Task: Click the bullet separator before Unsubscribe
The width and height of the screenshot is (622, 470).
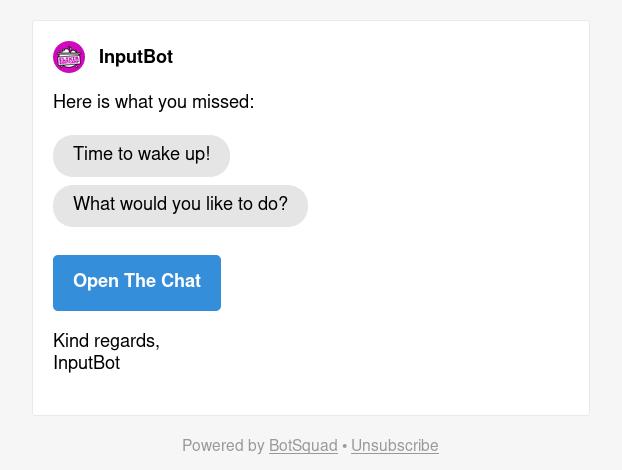Action: [x=344, y=446]
